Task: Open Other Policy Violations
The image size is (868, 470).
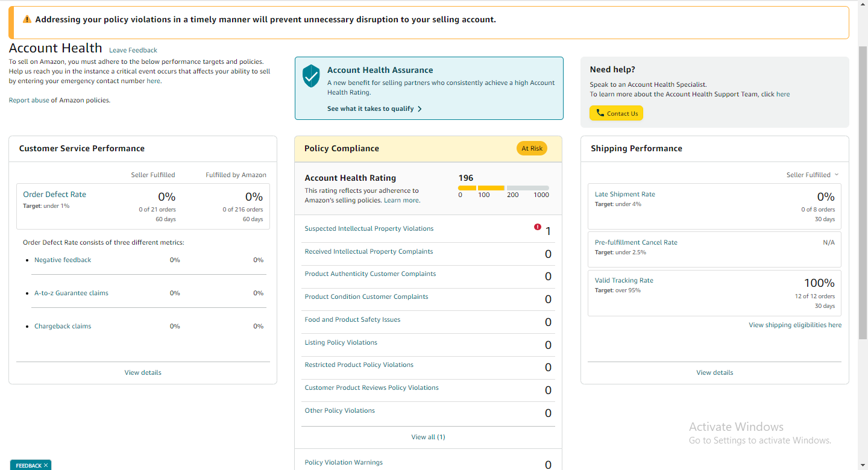Action: (340, 410)
